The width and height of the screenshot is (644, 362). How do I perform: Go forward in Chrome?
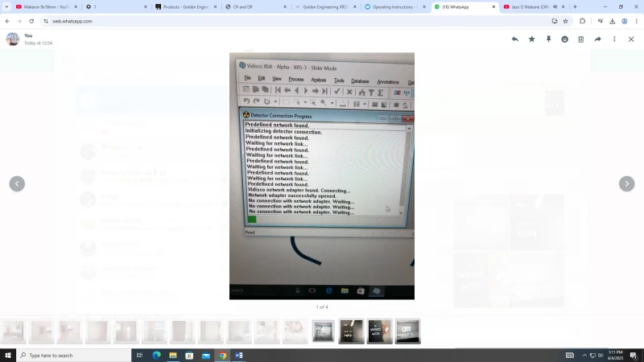[19, 21]
